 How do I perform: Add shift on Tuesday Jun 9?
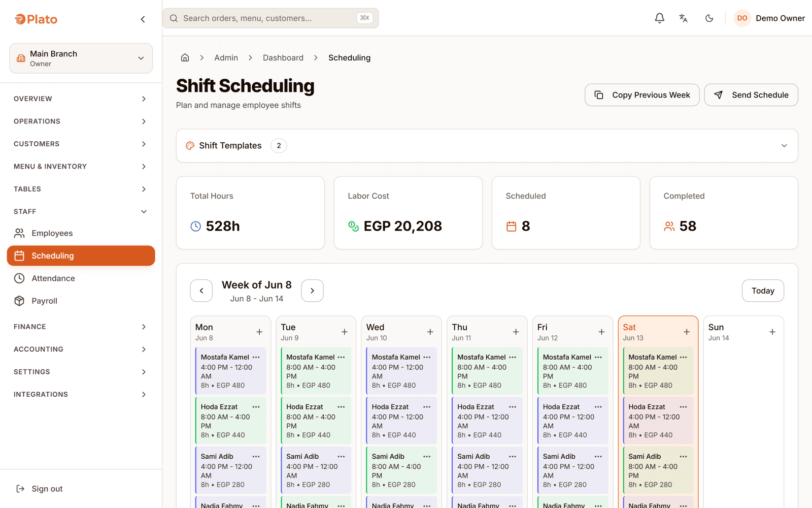click(345, 332)
